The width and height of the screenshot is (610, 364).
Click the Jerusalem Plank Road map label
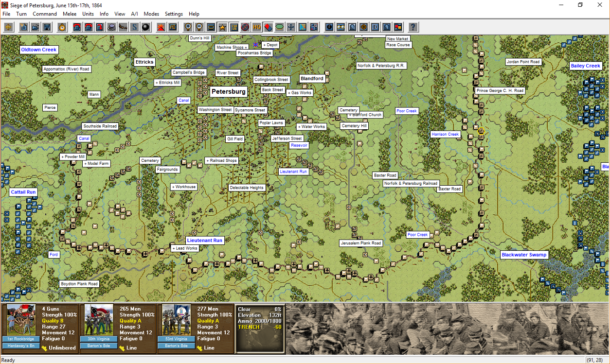coord(361,243)
